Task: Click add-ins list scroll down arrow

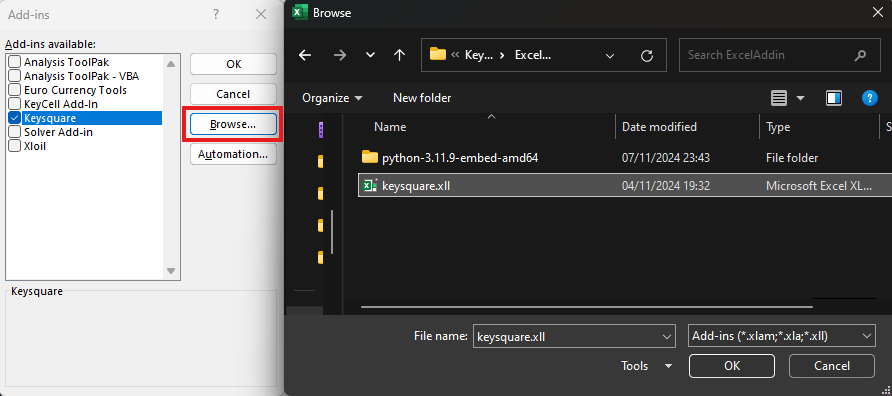Action: pos(171,271)
